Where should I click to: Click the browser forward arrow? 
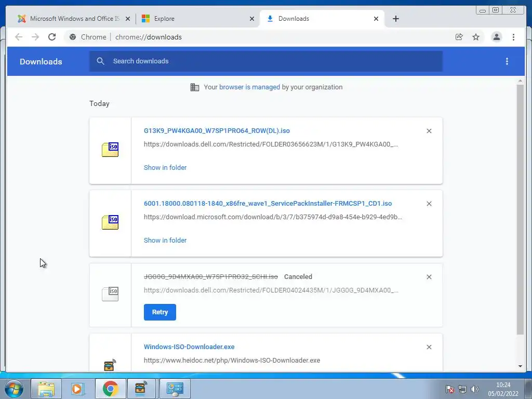point(35,37)
